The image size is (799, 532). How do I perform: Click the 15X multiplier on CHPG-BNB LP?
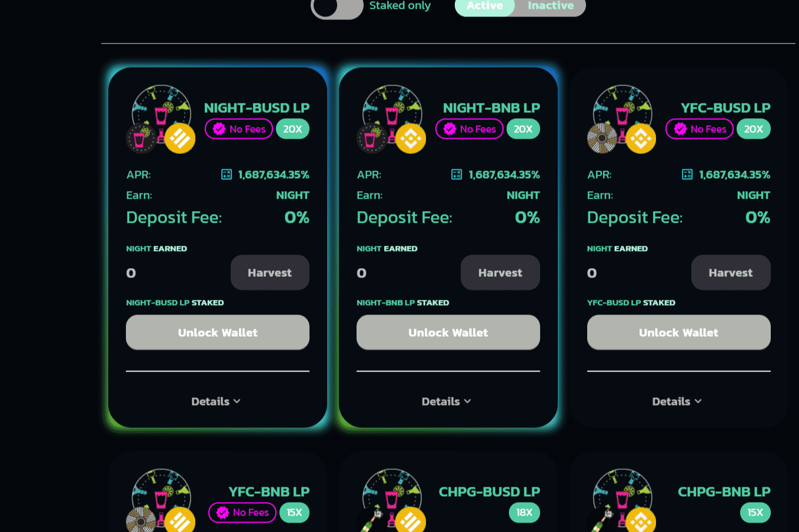[755, 513]
